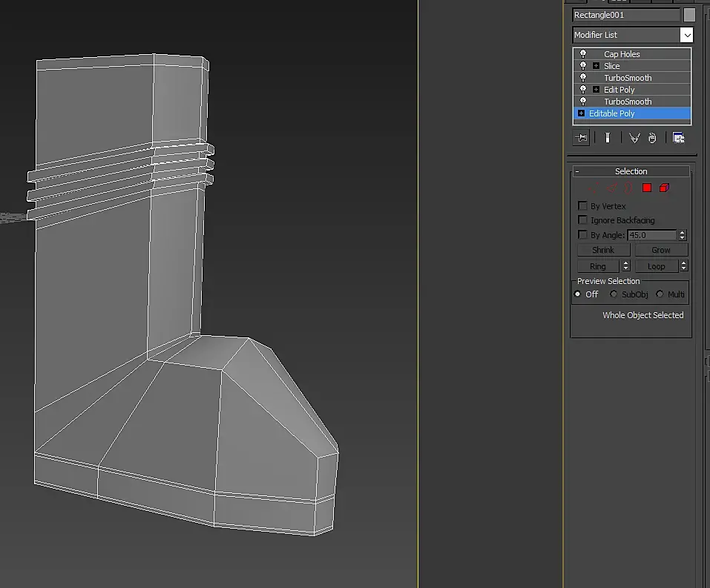Click the Make Unique icon
The width and height of the screenshot is (710, 588).
pos(634,138)
